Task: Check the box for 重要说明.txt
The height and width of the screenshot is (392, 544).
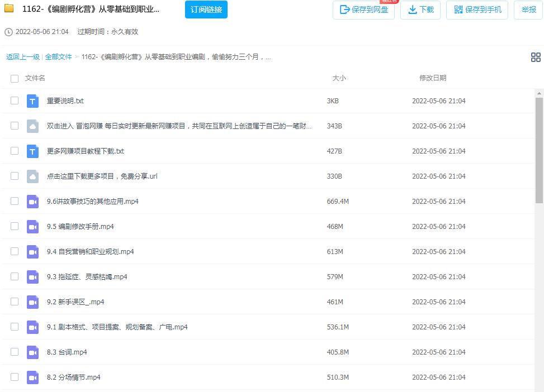Action: click(15, 101)
